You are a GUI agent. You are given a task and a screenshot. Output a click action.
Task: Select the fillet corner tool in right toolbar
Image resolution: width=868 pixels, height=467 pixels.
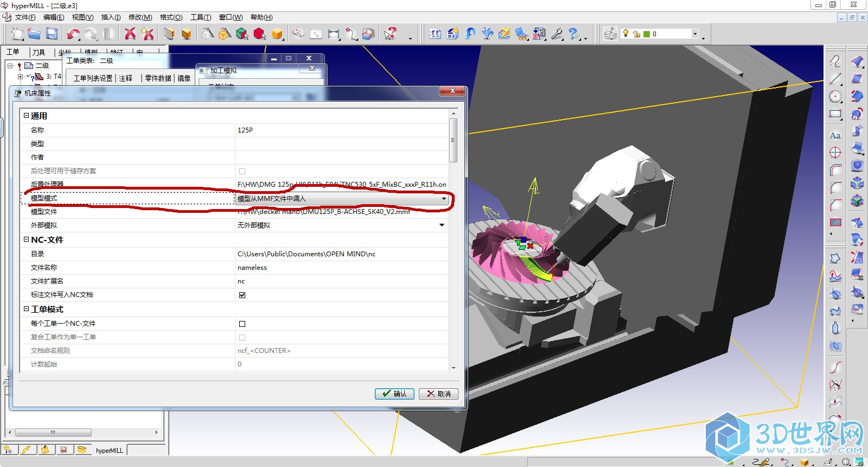tap(835, 187)
